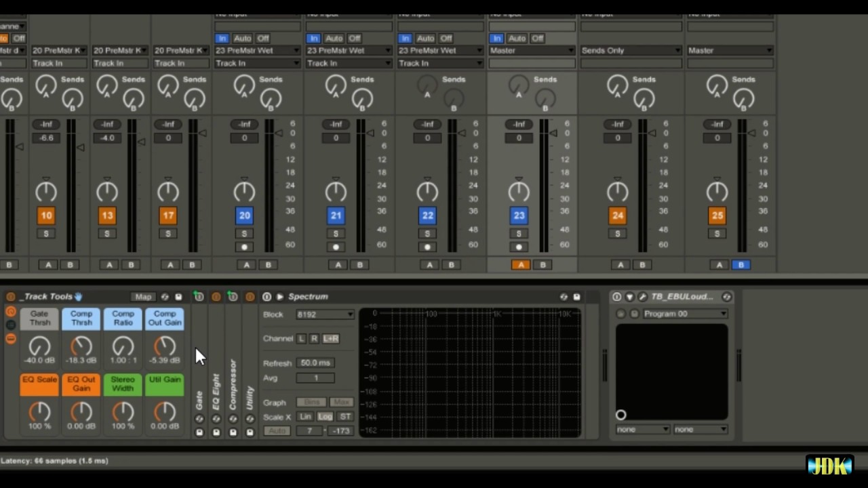This screenshot has width=868, height=488.
Task: Solo track 24
Action: click(x=617, y=234)
